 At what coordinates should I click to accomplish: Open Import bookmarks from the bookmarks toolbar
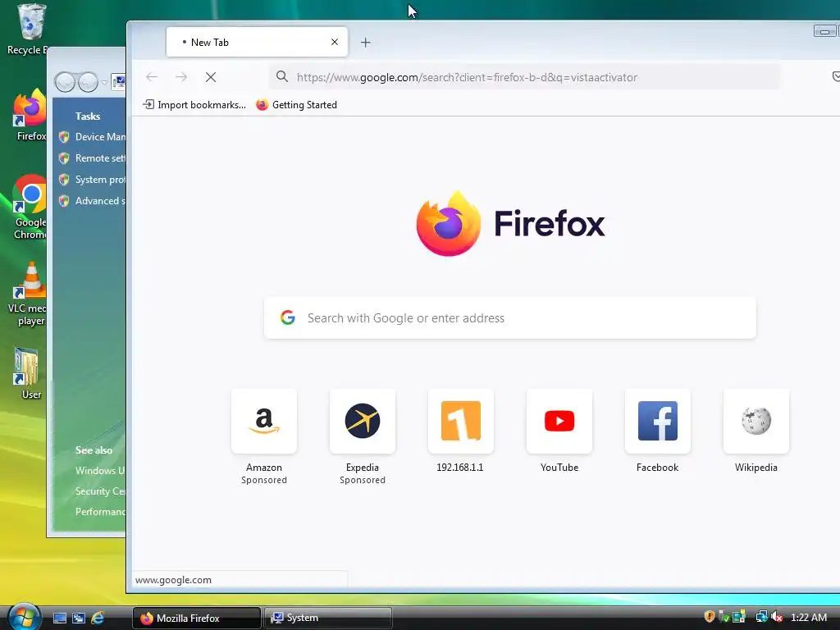coord(194,105)
